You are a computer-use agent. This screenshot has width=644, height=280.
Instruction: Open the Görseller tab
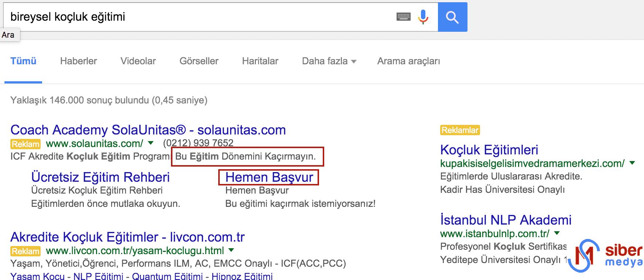coord(199,61)
